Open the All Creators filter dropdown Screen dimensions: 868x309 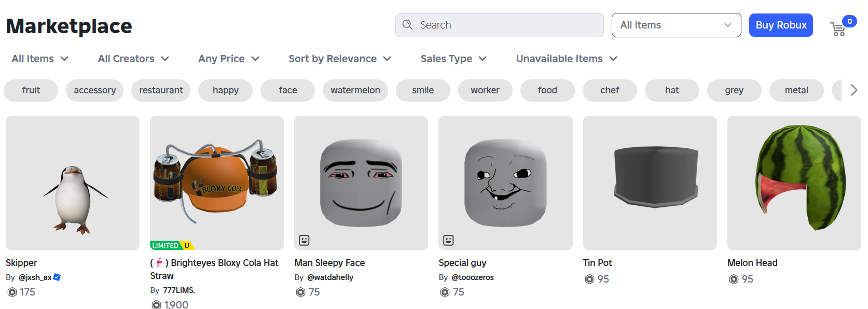(x=133, y=59)
